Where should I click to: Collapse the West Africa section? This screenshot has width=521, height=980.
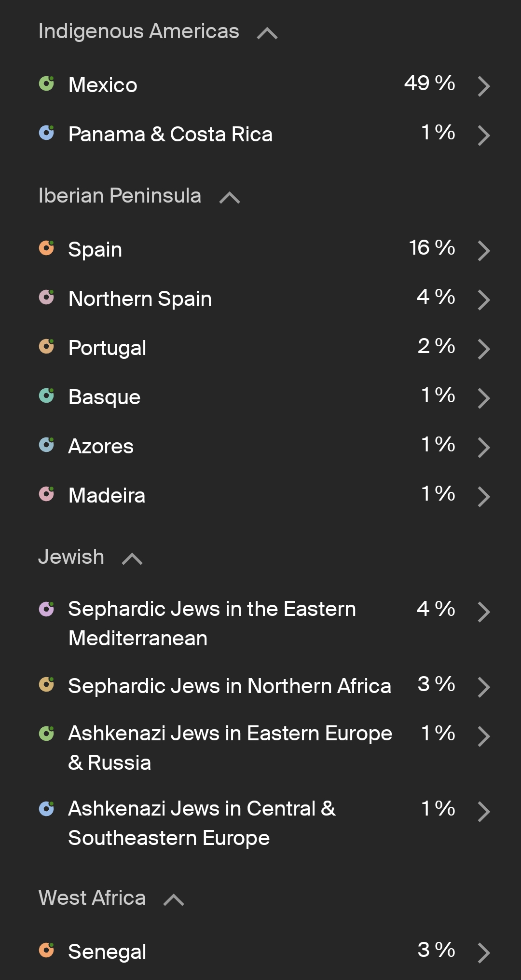174,900
